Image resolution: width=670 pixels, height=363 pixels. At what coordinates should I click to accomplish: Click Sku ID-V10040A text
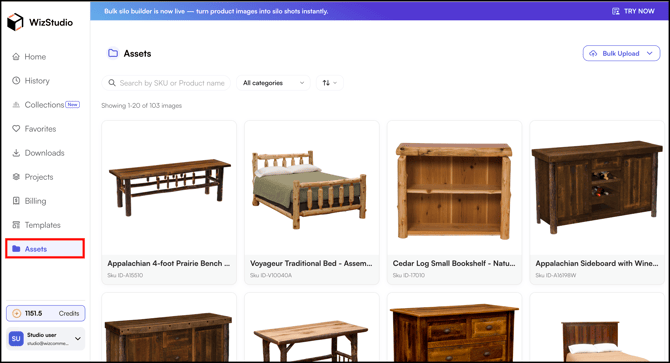pyautogui.click(x=271, y=275)
